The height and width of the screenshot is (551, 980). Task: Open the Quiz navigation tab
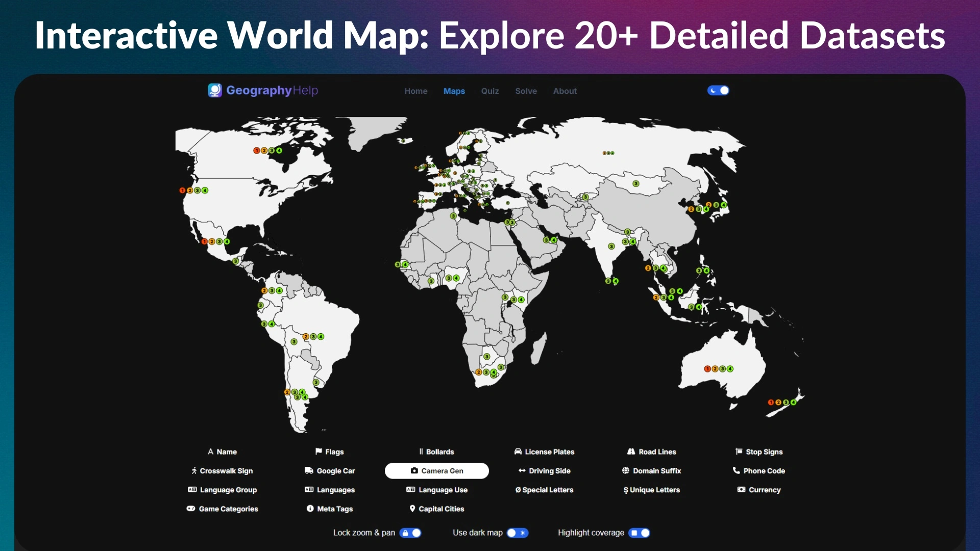tap(489, 91)
